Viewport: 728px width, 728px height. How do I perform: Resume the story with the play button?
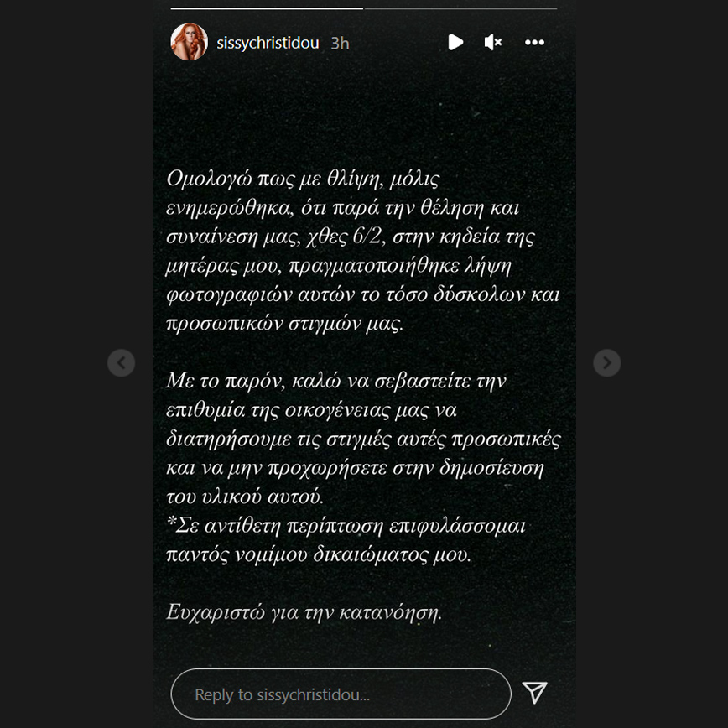455,42
